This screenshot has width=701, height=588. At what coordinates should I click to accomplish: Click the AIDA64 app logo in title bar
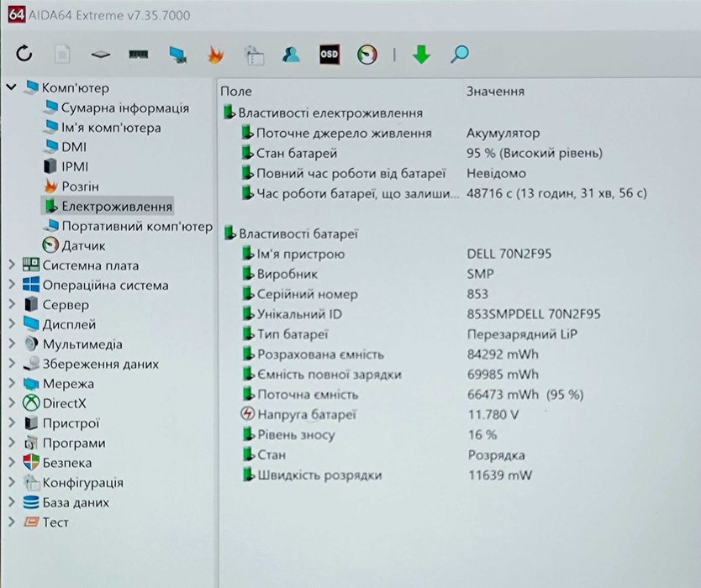(16, 14)
